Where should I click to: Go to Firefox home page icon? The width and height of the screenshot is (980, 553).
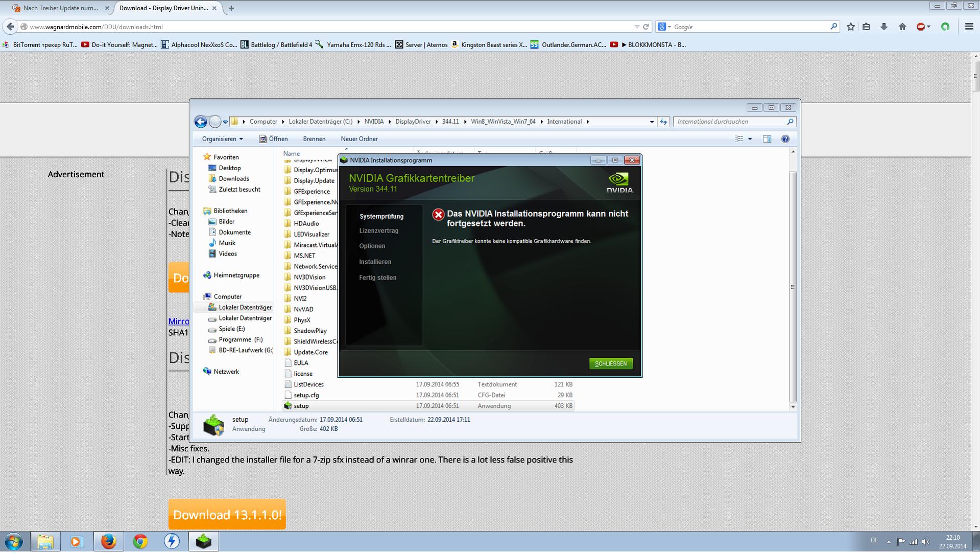(x=902, y=27)
